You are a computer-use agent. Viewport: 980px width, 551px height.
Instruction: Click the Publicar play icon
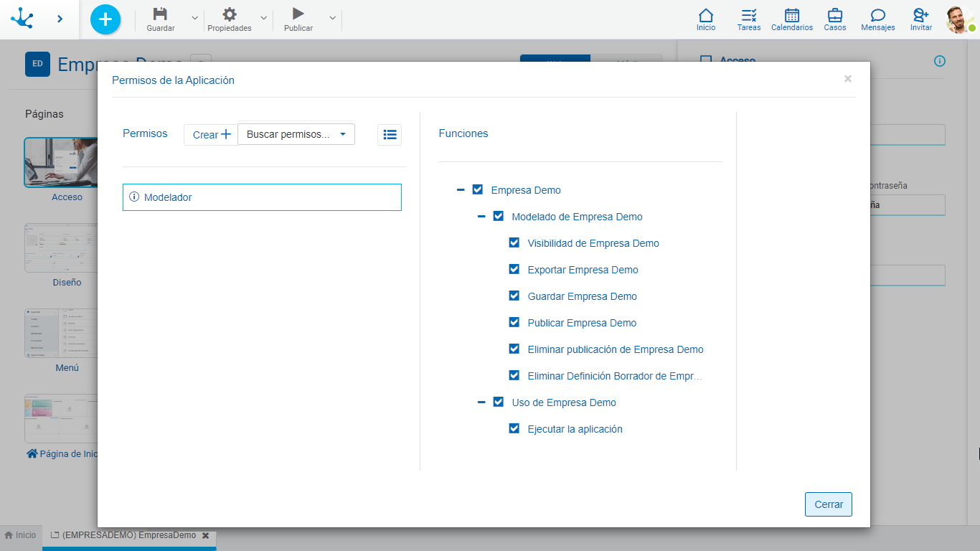pyautogui.click(x=298, y=14)
